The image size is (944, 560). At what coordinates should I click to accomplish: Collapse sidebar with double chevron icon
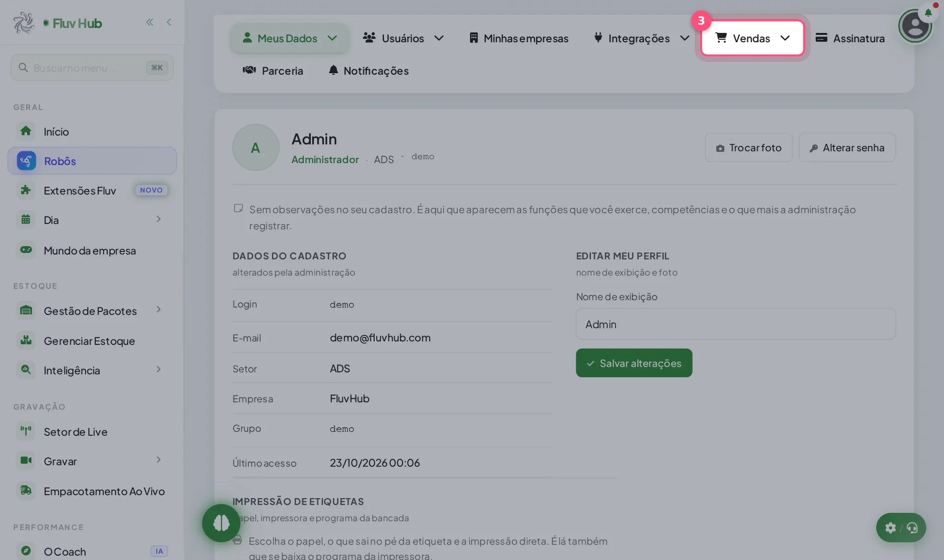149,22
